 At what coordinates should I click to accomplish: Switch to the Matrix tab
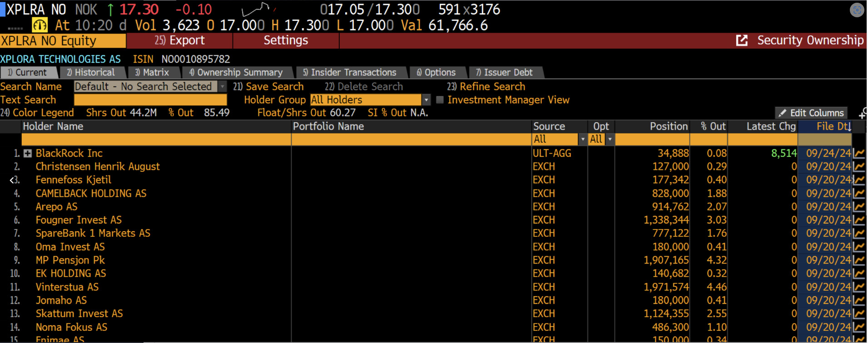pyautogui.click(x=154, y=72)
